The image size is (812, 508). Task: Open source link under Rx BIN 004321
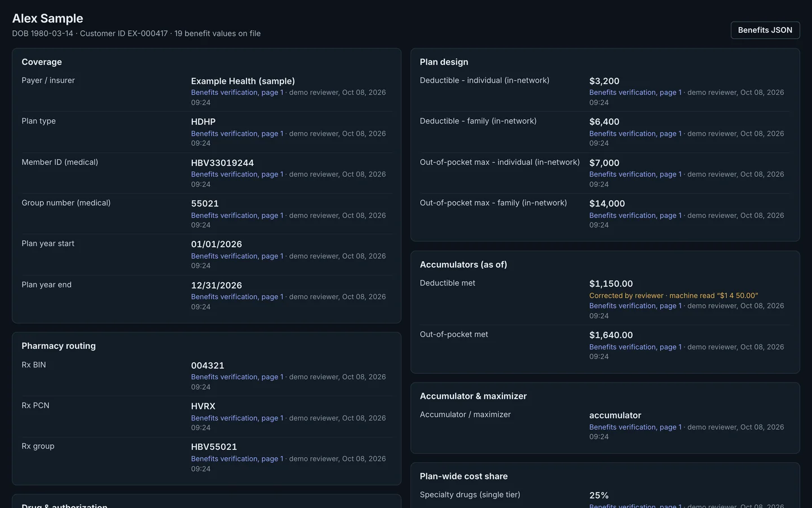[x=237, y=377]
